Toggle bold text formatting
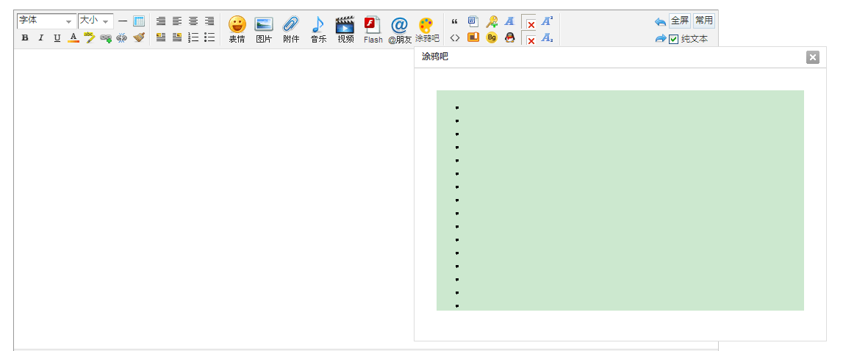The height and width of the screenshot is (351, 868). (25, 37)
